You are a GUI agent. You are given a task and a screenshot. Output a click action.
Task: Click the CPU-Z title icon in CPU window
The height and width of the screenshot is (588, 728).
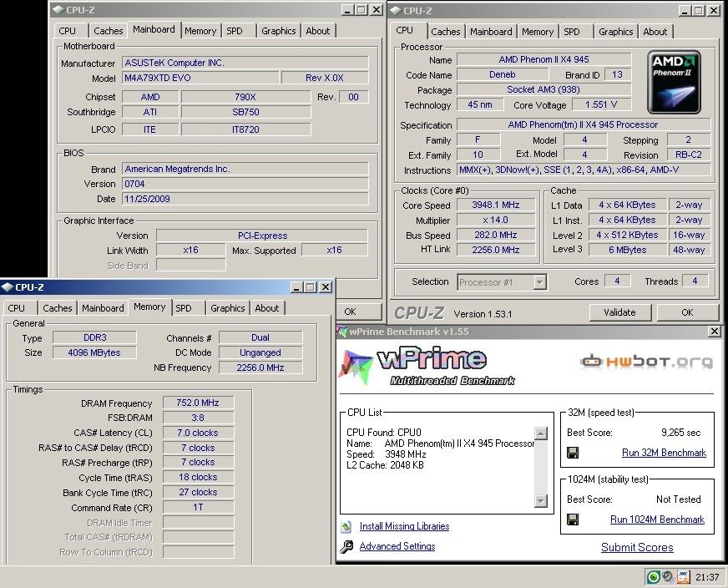pos(396,10)
